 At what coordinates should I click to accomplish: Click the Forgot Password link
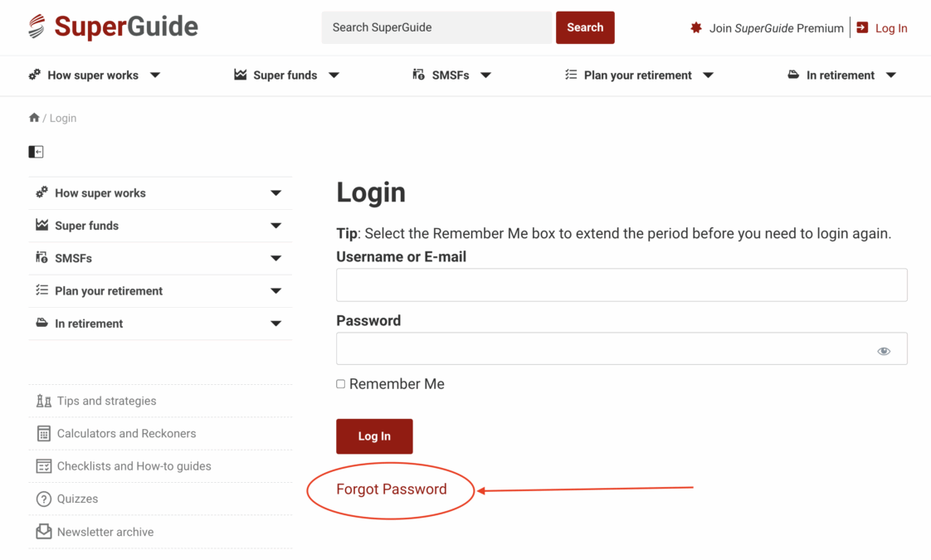click(392, 489)
